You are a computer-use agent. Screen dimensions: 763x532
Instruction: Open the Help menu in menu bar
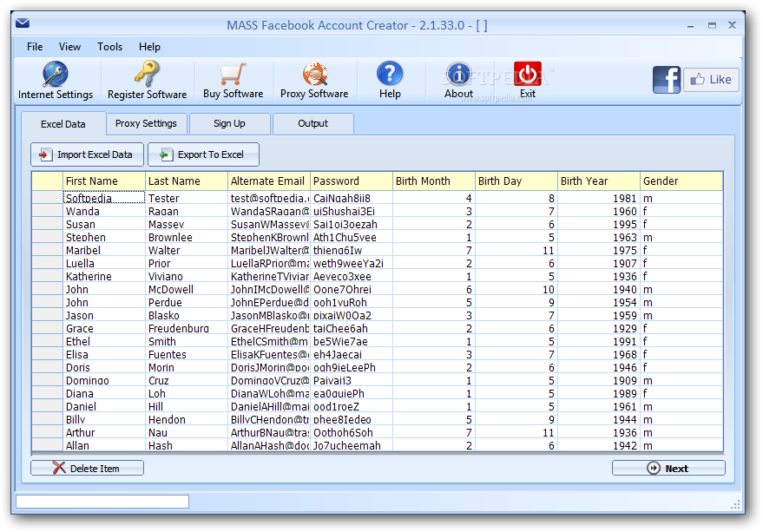point(149,47)
